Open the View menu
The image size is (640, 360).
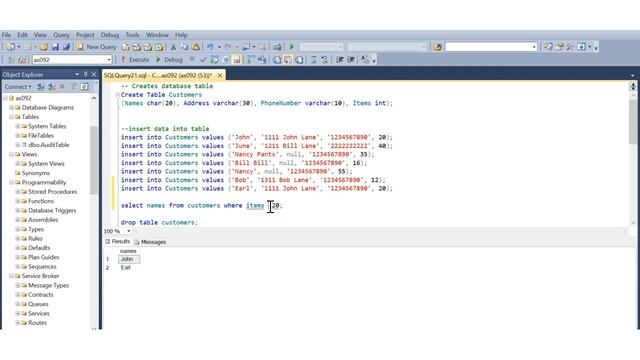point(40,35)
